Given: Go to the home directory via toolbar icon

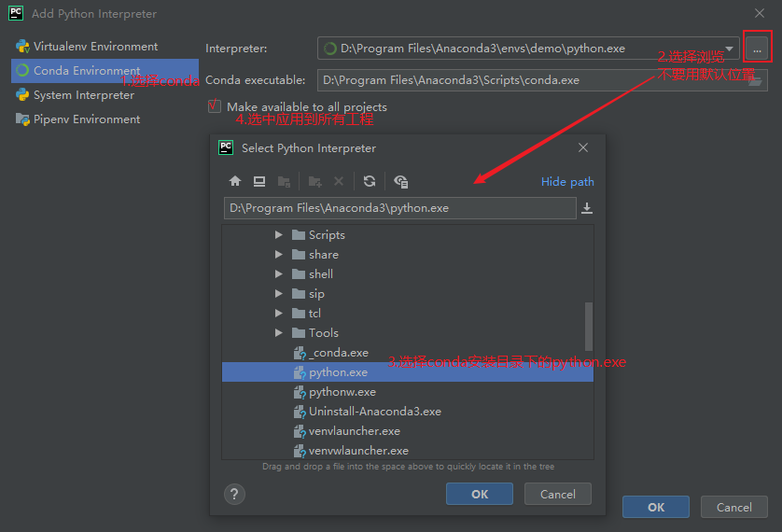Looking at the screenshot, I should click(x=235, y=181).
